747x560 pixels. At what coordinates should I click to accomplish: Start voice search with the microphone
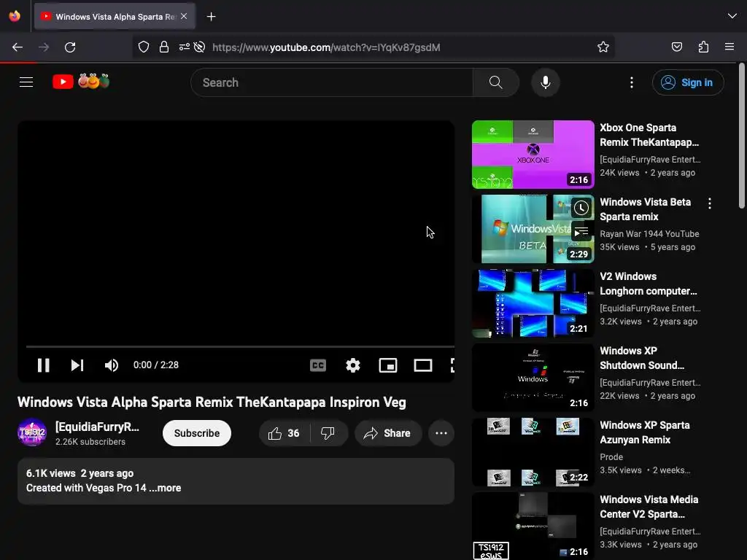pyautogui.click(x=546, y=82)
